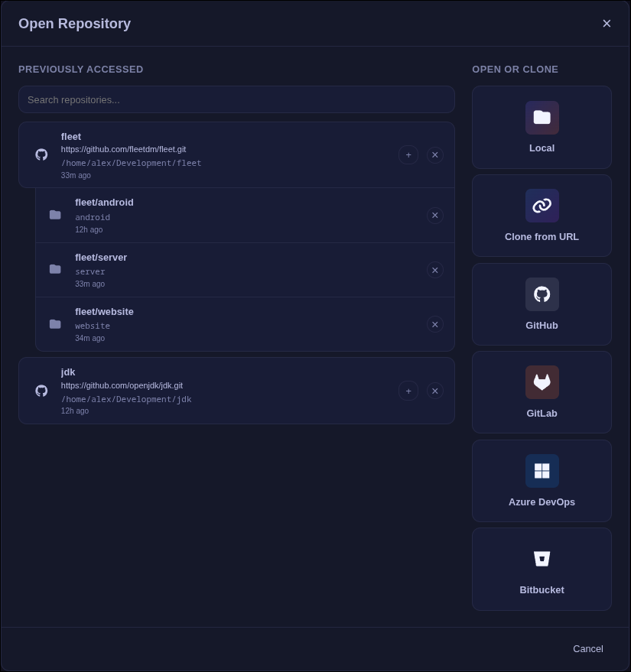Click the GitHub icon next to jdk
The width and height of the screenshot is (631, 672).
pos(41,391)
